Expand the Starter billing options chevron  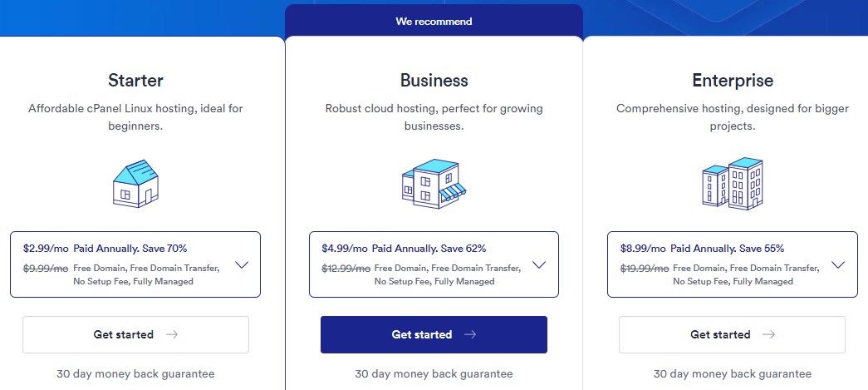241,264
